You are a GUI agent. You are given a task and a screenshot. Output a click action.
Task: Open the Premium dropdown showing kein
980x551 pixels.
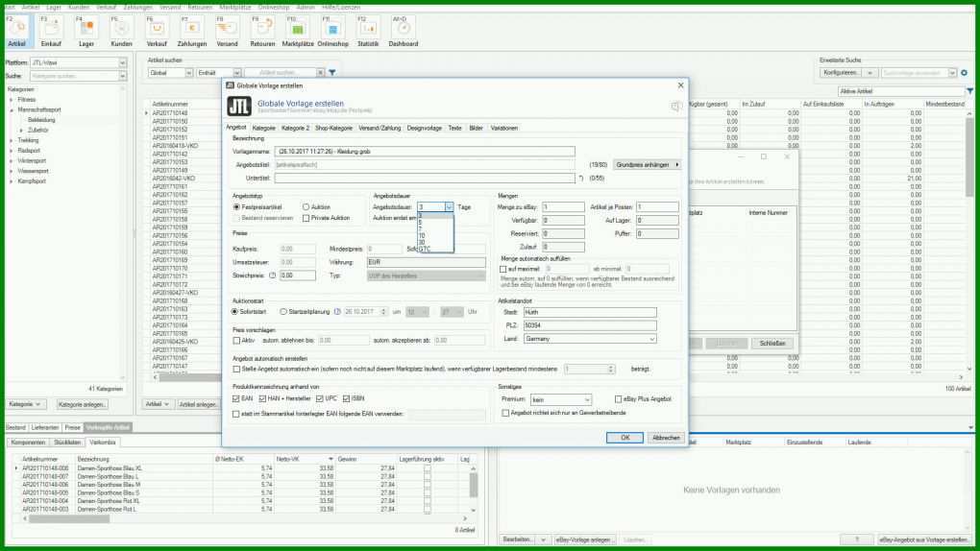(587, 399)
